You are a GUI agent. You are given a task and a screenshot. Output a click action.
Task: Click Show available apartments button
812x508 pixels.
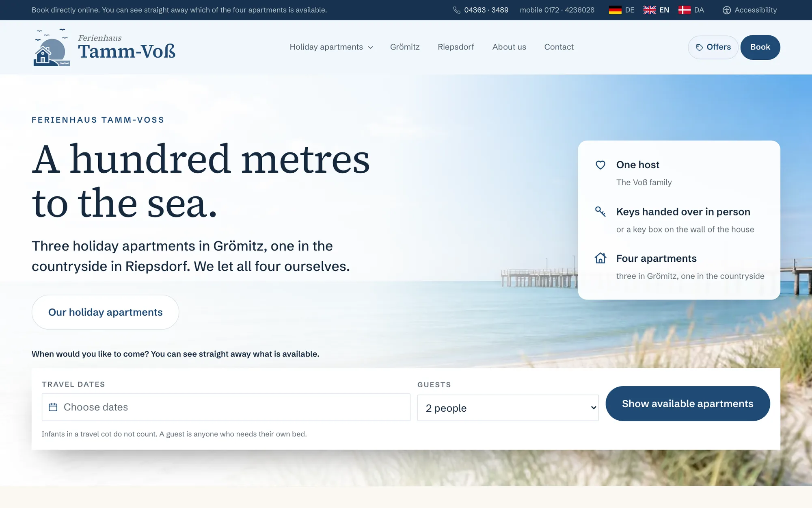pyautogui.click(x=688, y=404)
